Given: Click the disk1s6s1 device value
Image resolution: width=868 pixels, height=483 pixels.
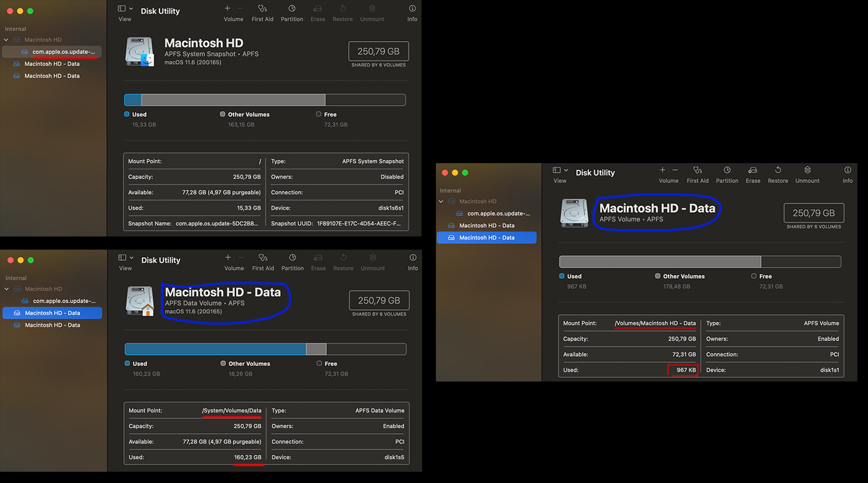Looking at the screenshot, I should coord(390,208).
